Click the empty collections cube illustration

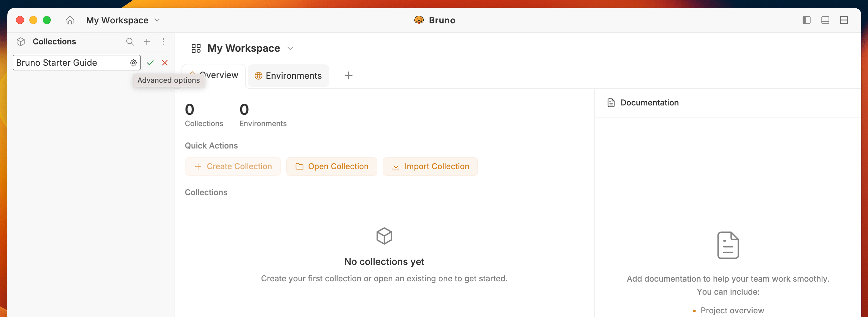[384, 236]
